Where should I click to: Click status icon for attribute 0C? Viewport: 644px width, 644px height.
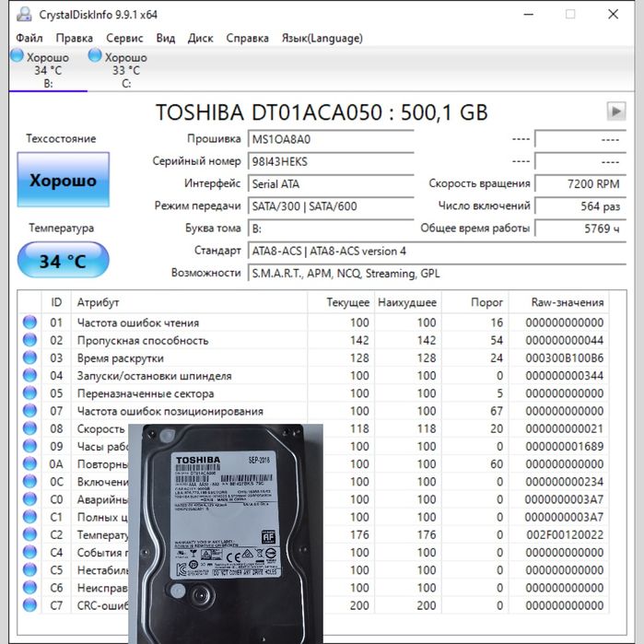click(29, 481)
